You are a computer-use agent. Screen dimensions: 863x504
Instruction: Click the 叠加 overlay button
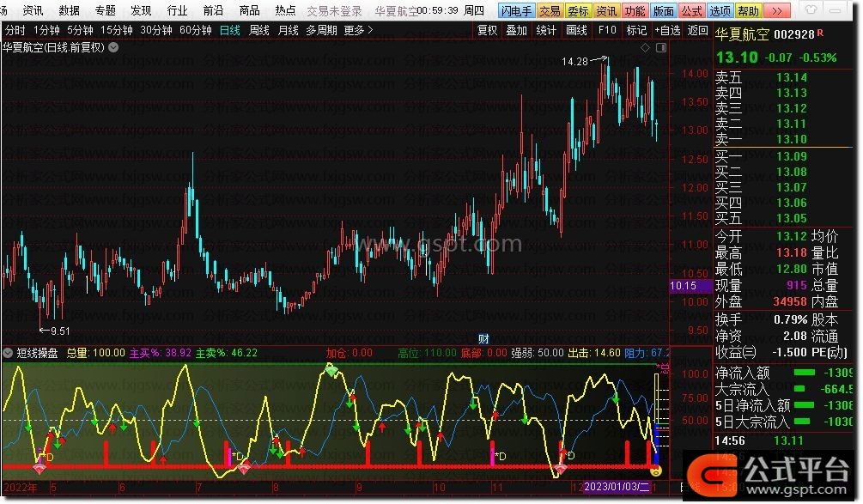tap(516, 30)
